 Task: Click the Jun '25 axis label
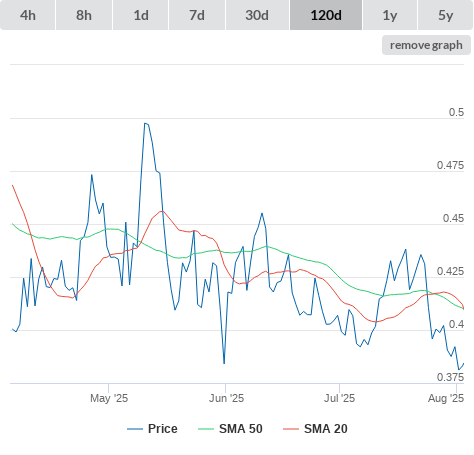point(226,398)
